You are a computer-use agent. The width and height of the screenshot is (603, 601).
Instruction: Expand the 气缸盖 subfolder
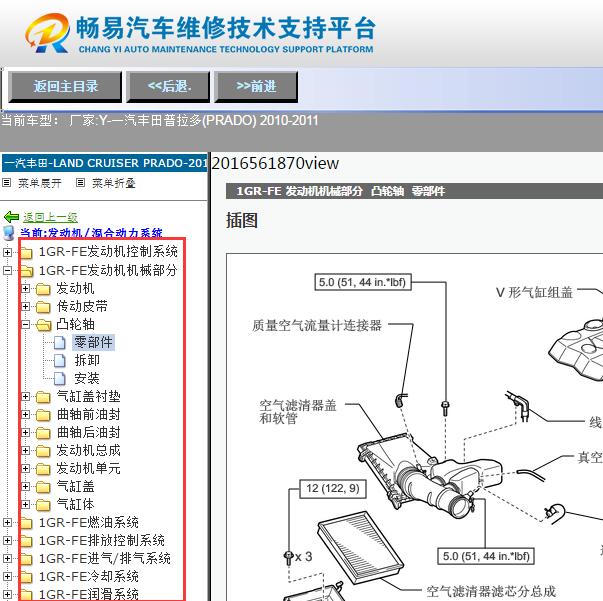[25, 486]
